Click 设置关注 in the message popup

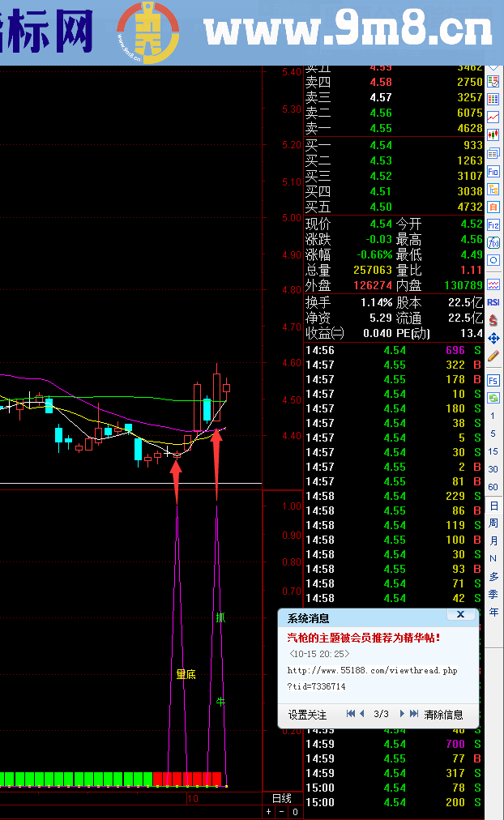(307, 714)
